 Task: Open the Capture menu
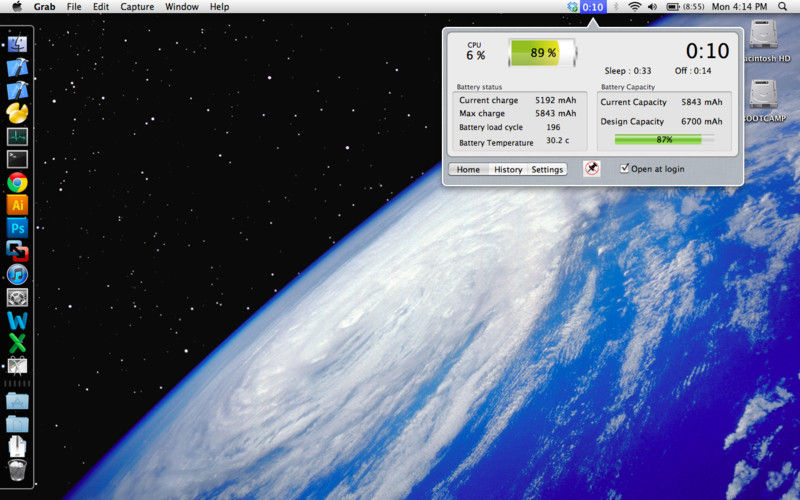(137, 7)
